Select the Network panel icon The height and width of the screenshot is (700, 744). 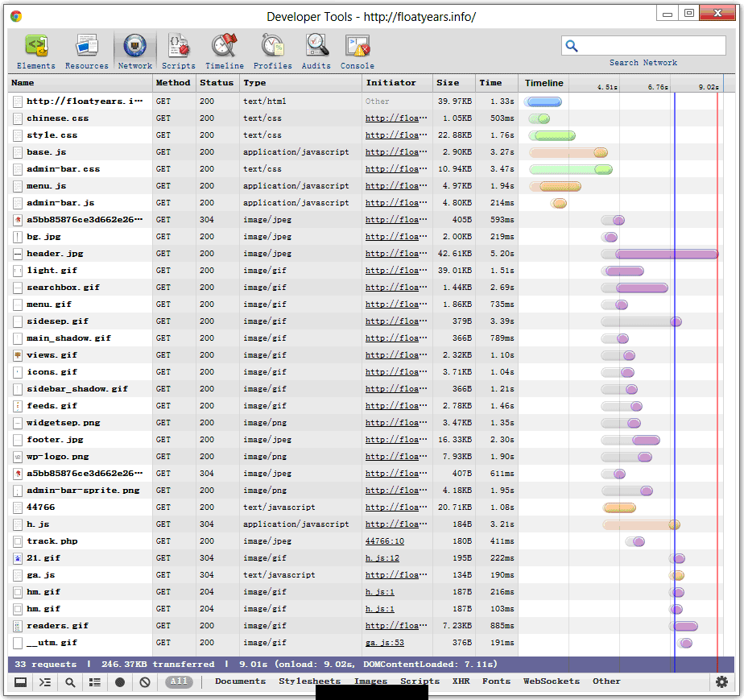click(135, 46)
